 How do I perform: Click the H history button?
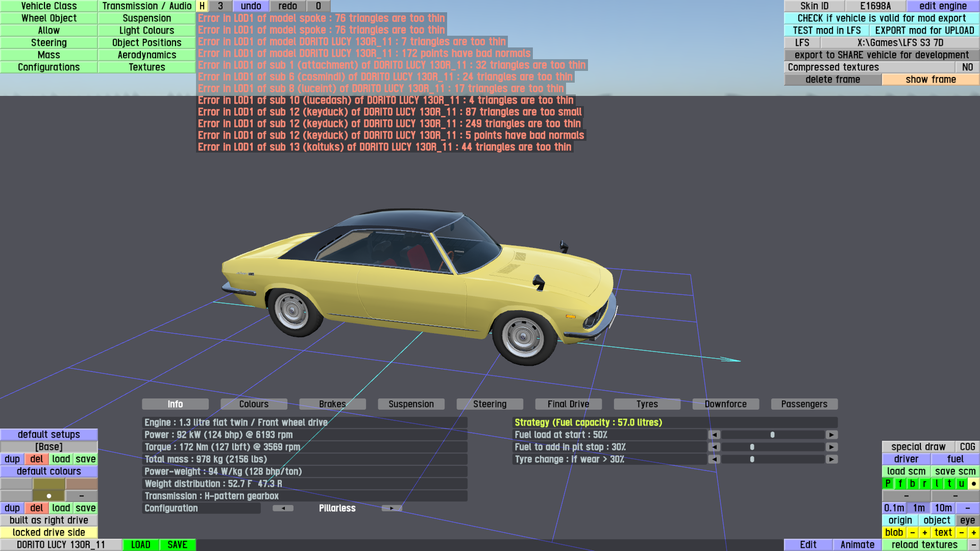point(202,6)
